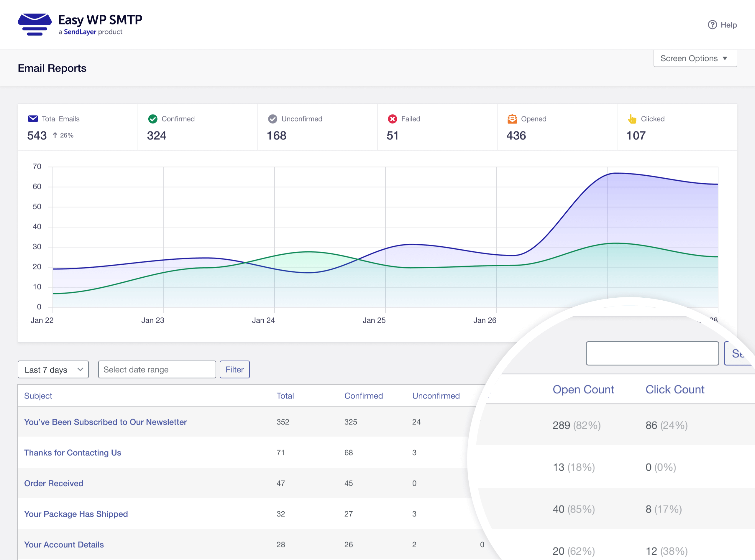Click the red Failed X icon
The image size is (755, 560).
(x=393, y=119)
